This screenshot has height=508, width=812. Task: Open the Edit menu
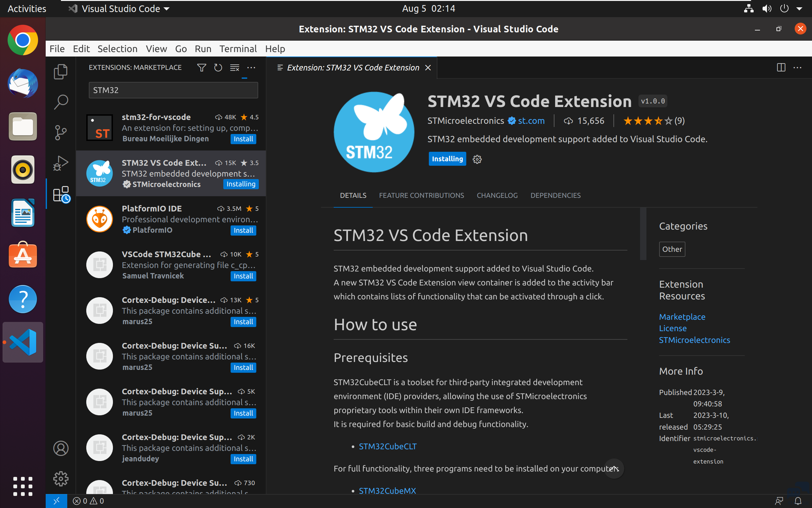[81, 49]
